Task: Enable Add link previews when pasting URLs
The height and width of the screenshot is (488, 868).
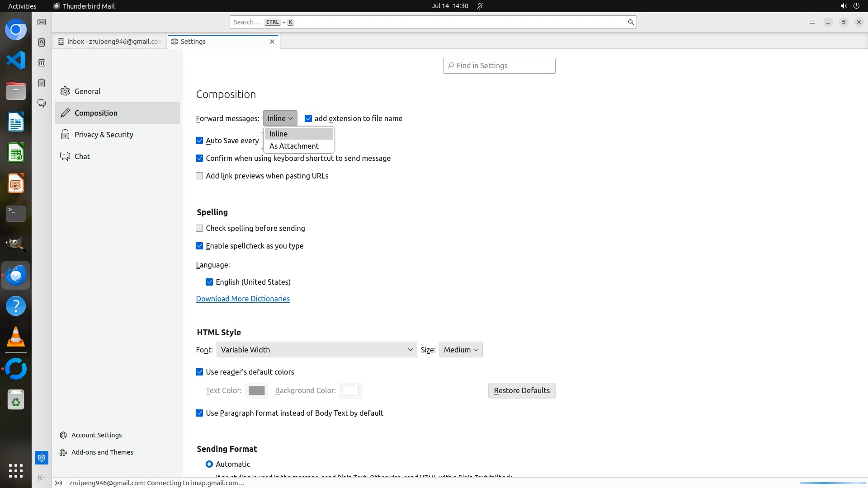Action: pos(199,176)
